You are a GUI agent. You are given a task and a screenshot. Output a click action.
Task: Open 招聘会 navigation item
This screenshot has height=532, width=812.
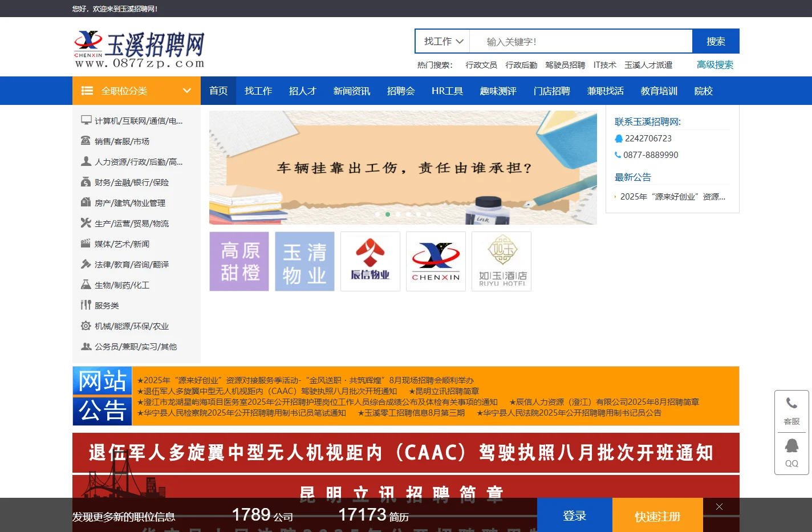(401, 91)
